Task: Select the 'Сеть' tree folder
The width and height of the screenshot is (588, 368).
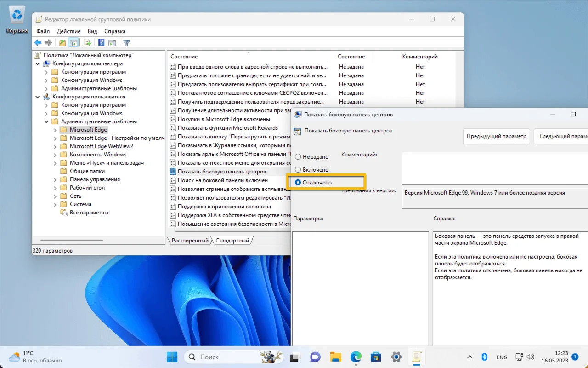Action: (76, 196)
